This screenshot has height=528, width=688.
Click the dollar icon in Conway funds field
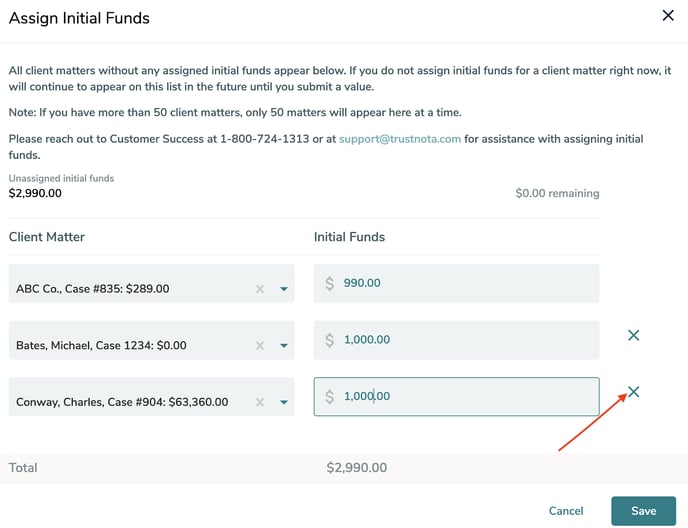click(x=330, y=397)
